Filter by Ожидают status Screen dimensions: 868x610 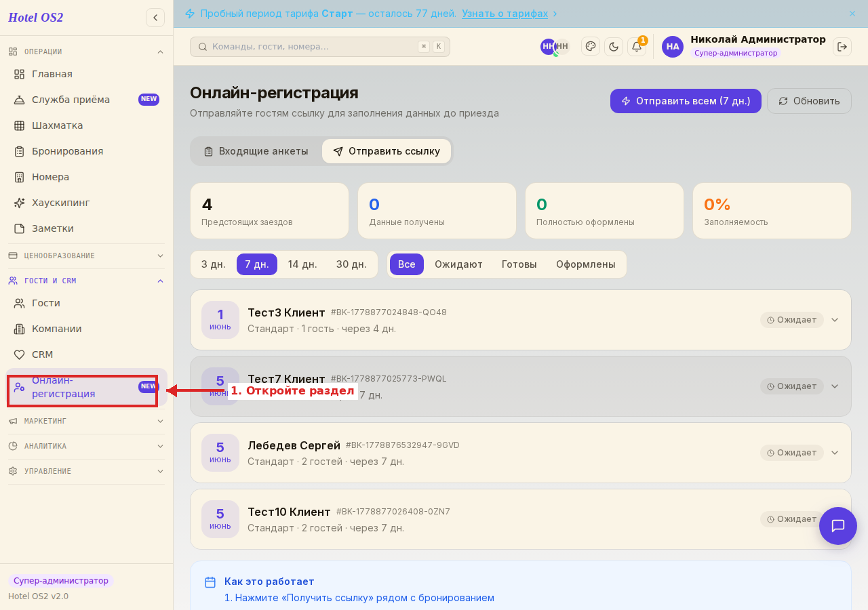pyautogui.click(x=459, y=264)
